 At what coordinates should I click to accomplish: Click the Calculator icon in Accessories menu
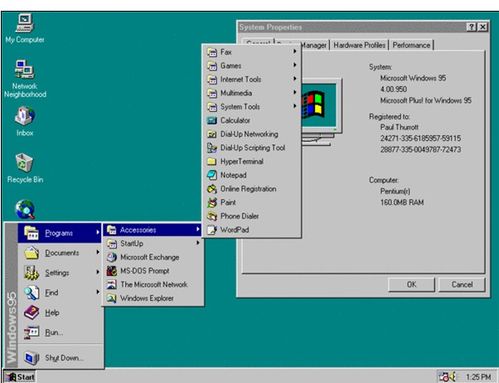point(212,121)
